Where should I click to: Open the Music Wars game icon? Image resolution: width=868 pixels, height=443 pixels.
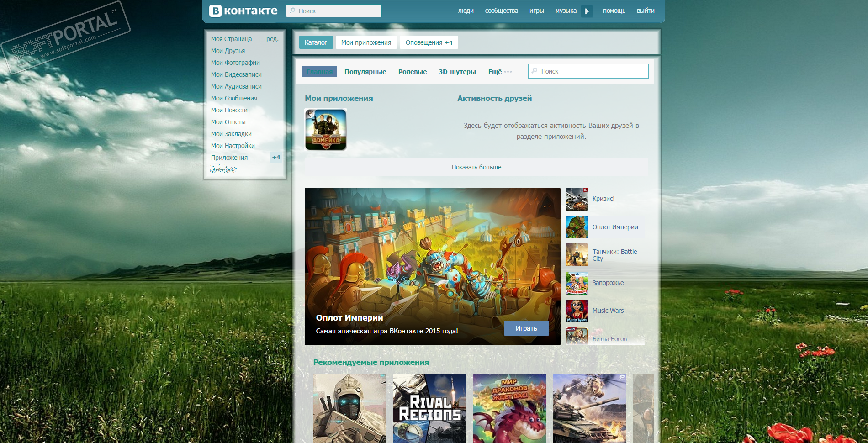click(577, 311)
